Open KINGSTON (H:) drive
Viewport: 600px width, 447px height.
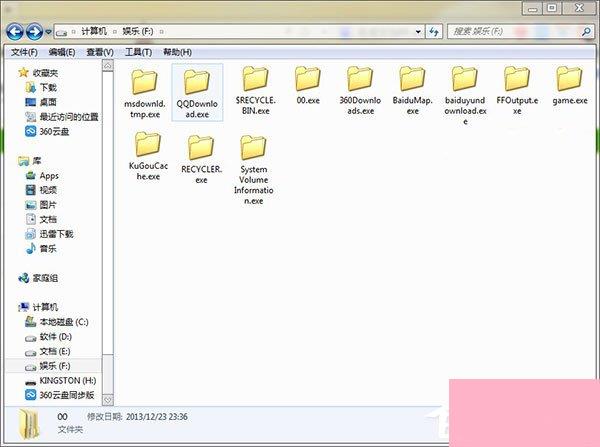click(x=60, y=381)
